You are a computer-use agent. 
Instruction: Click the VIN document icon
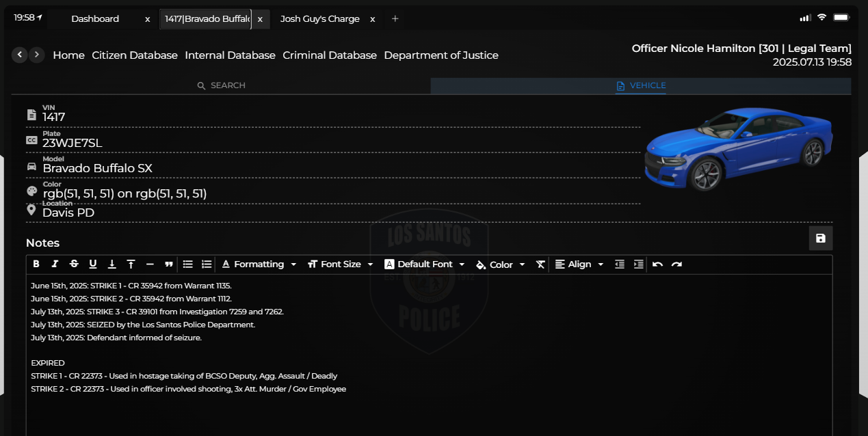[31, 115]
